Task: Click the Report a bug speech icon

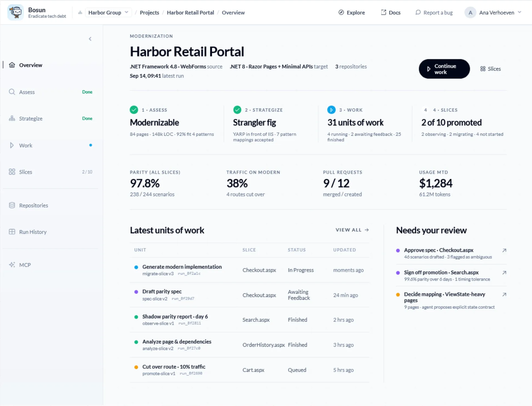Action: (x=418, y=12)
